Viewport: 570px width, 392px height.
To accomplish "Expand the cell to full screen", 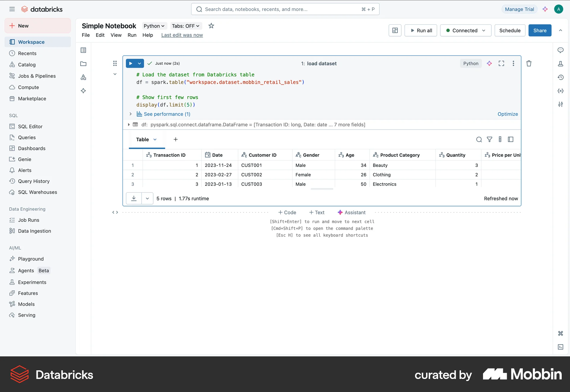I will point(501,63).
